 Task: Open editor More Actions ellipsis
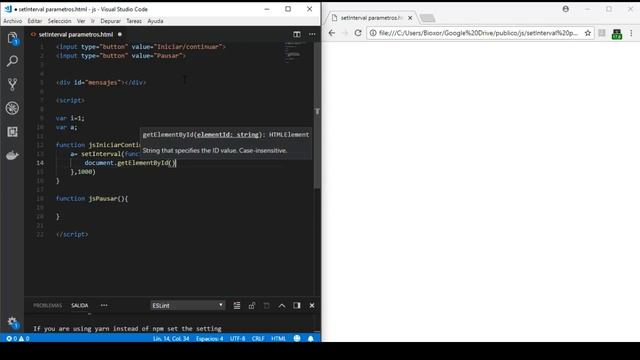point(312,34)
